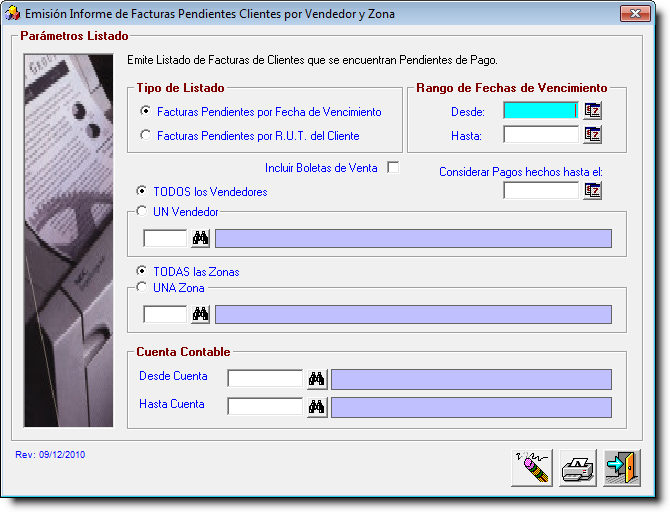Image resolution: width=670 pixels, height=512 pixels.
Task: Click the eraser clear-form button
Action: 532,468
